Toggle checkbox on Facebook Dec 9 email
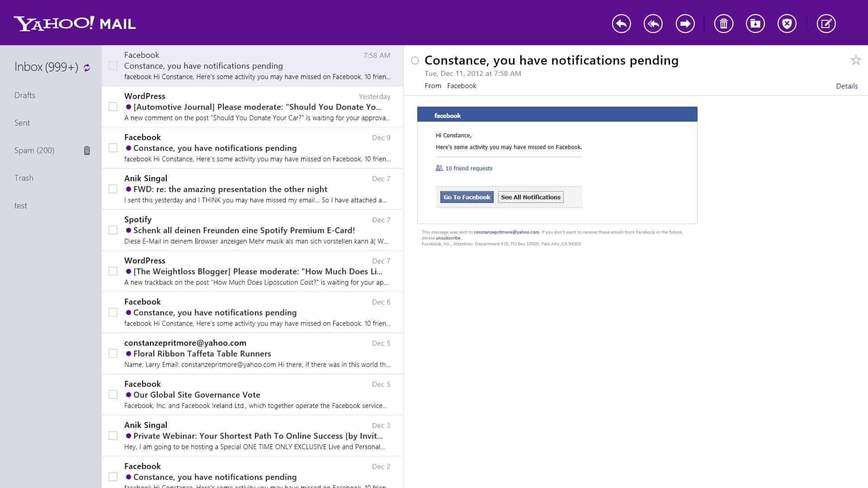868x488 pixels. click(x=113, y=148)
